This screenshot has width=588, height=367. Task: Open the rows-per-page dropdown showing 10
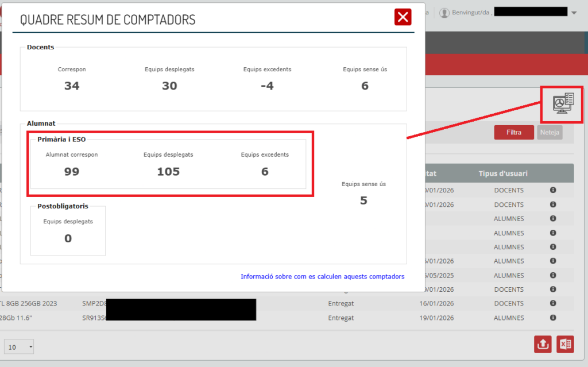19,347
